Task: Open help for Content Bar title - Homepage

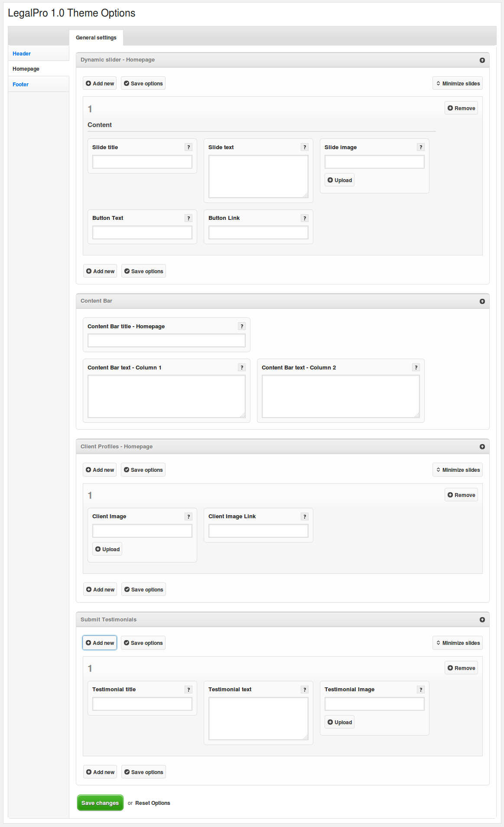Action: coord(242,327)
